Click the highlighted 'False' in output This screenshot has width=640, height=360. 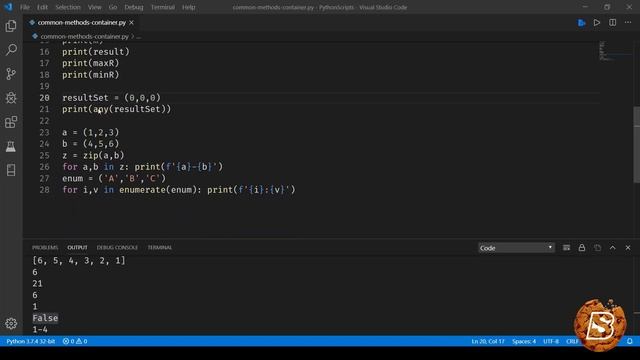[45, 318]
